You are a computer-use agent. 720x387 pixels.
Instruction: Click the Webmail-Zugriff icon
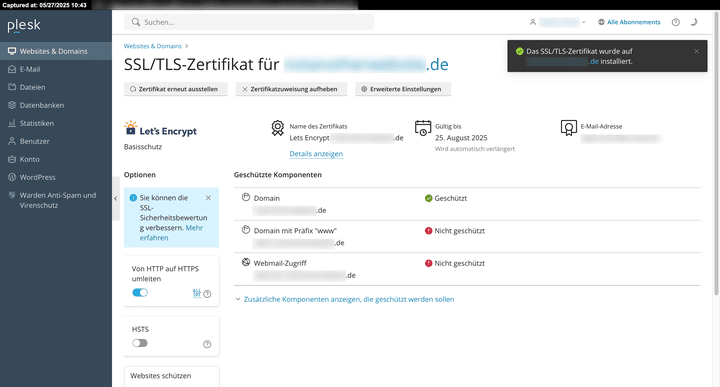246,262
